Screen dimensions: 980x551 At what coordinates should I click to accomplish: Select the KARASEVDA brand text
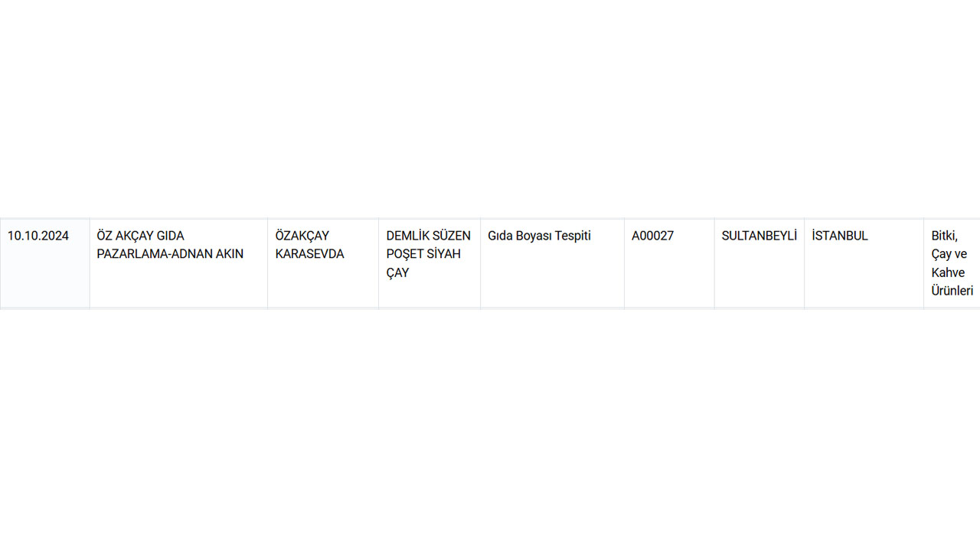point(309,254)
